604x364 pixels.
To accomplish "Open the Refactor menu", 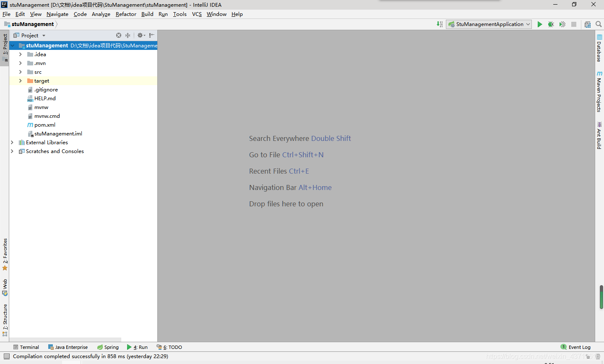I will pos(126,14).
